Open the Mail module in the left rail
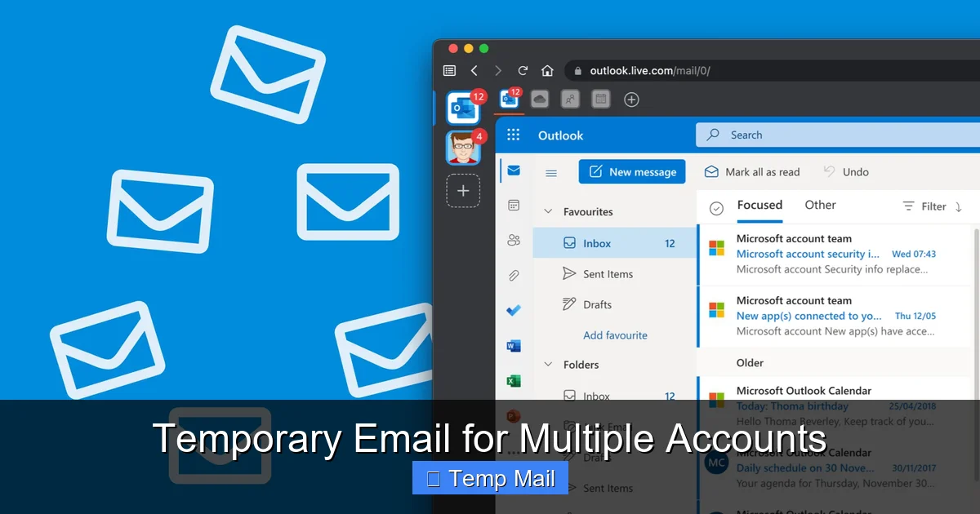This screenshot has height=514, width=980. tap(514, 171)
